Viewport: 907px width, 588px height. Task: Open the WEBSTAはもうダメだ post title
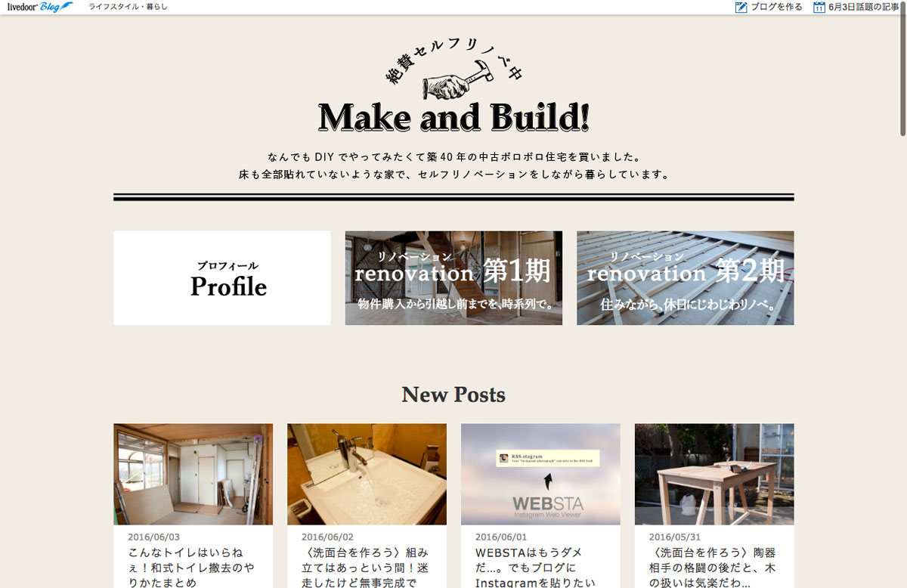pos(538,568)
